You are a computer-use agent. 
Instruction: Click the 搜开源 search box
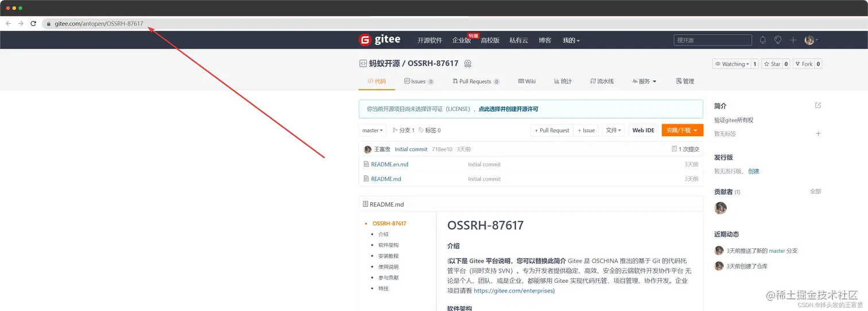click(x=712, y=40)
